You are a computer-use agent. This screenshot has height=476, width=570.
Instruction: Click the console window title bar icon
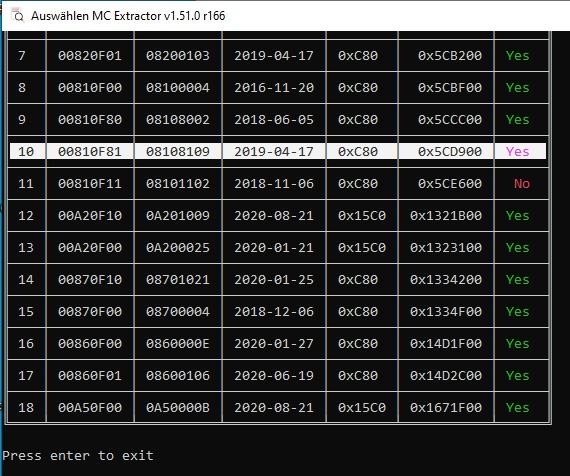coord(17,16)
